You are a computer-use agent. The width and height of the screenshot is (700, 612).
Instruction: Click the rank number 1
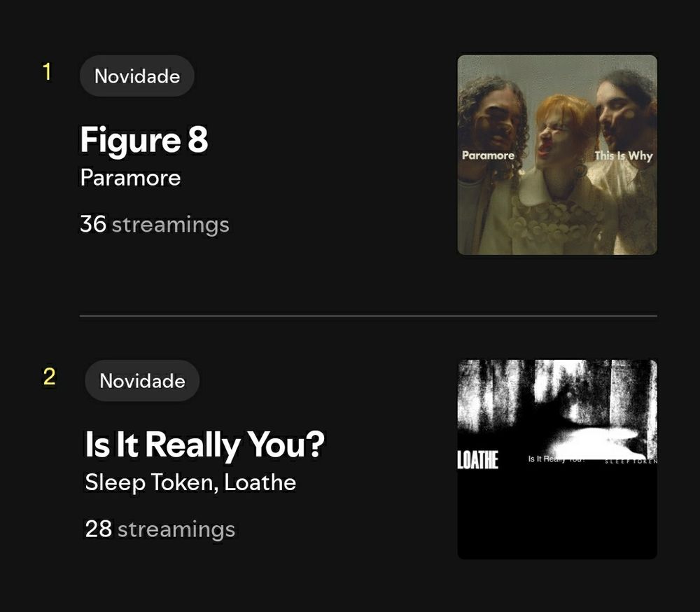(x=47, y=72)
